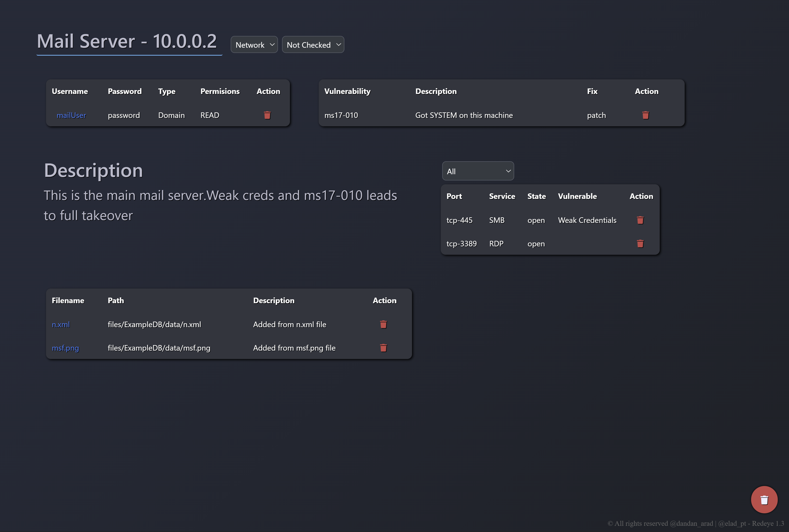
Task: Delete the ms17-010 vulnerability entry
Action: pos(645,115)
